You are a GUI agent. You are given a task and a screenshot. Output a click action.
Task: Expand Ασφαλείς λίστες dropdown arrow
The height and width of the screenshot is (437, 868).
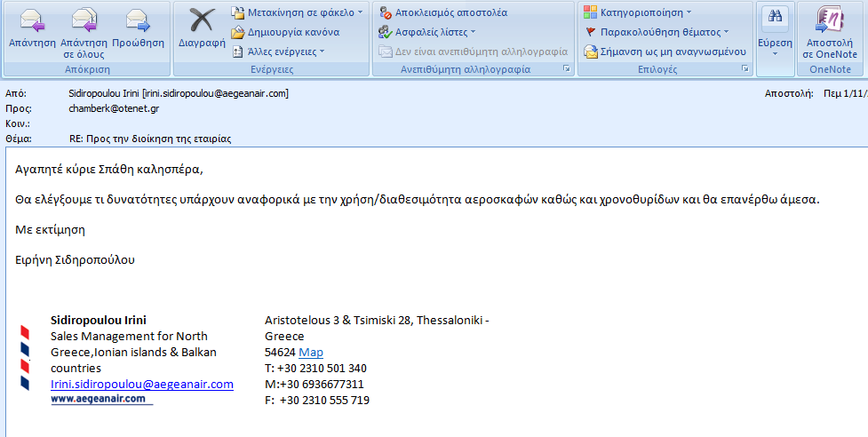474,32
